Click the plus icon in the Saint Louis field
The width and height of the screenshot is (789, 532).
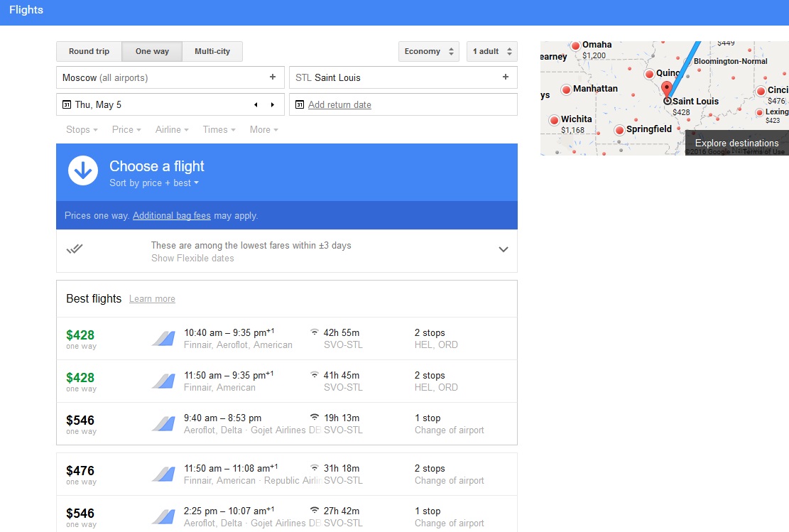[506, 77]
